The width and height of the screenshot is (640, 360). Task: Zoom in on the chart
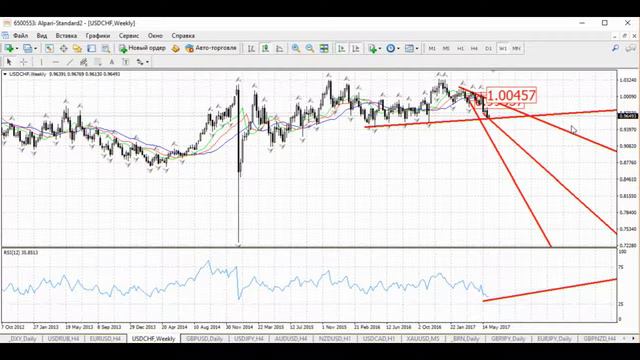[296, 49]
